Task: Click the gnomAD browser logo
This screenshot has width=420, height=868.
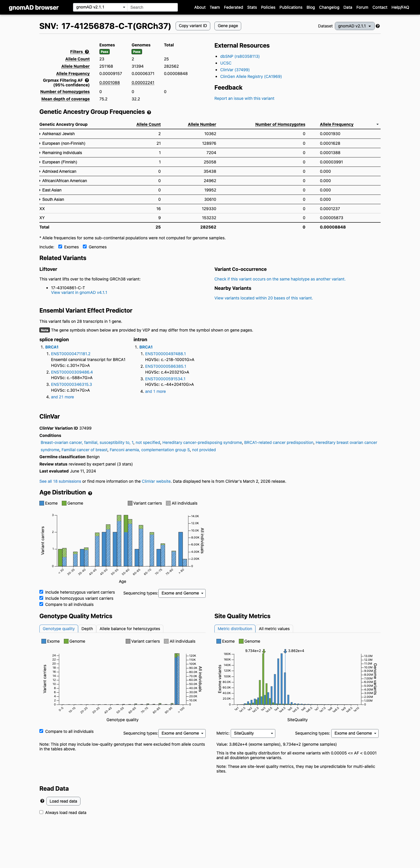Action: pyautogui.click(x=34, y=7)
